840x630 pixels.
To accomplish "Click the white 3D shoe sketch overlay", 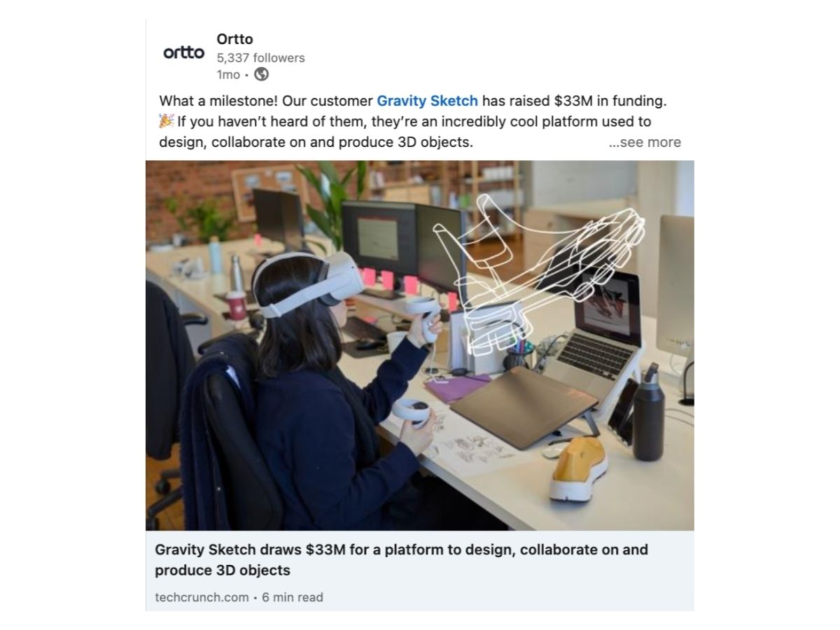I will [536, 273].
